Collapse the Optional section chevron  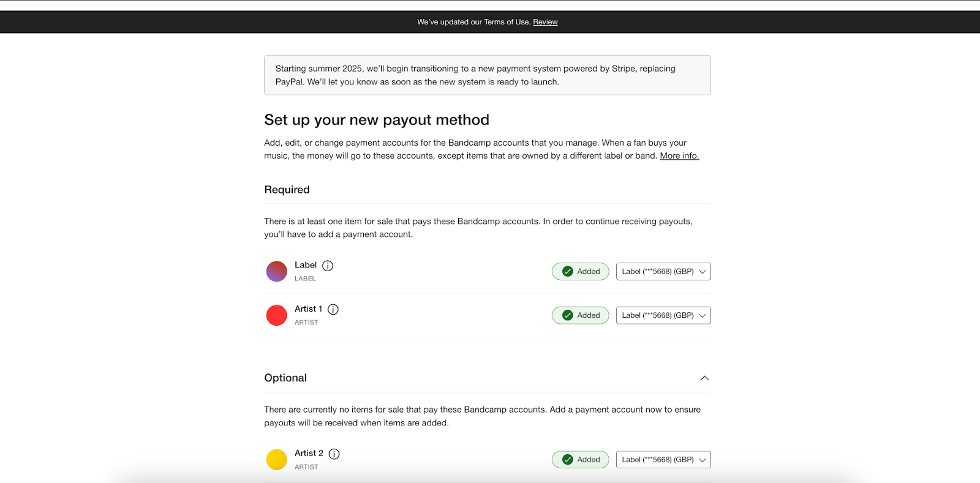coord(704,378)
